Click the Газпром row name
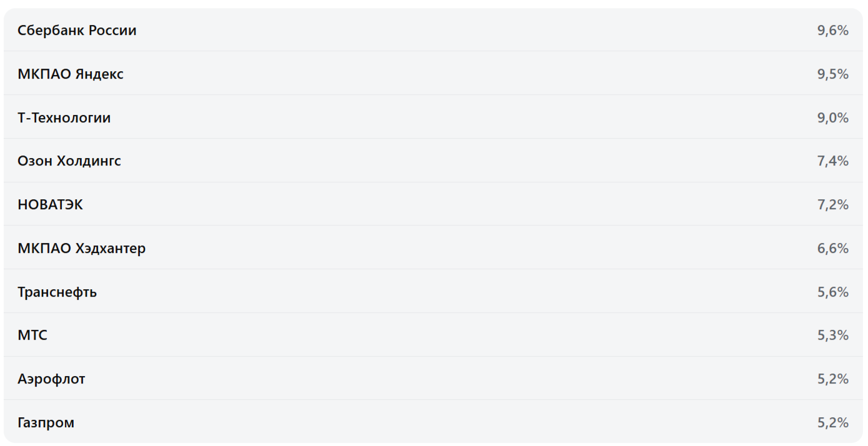Image resolution: width=868 pixels, height=446 pixels. click(x=46, y=423)
